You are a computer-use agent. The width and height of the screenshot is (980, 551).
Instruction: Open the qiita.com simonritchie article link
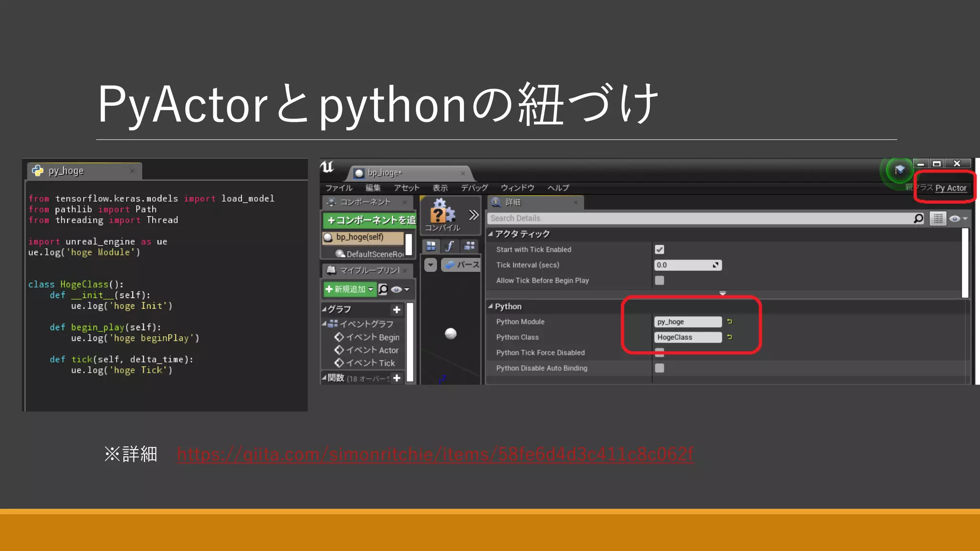tap(435, 454)
